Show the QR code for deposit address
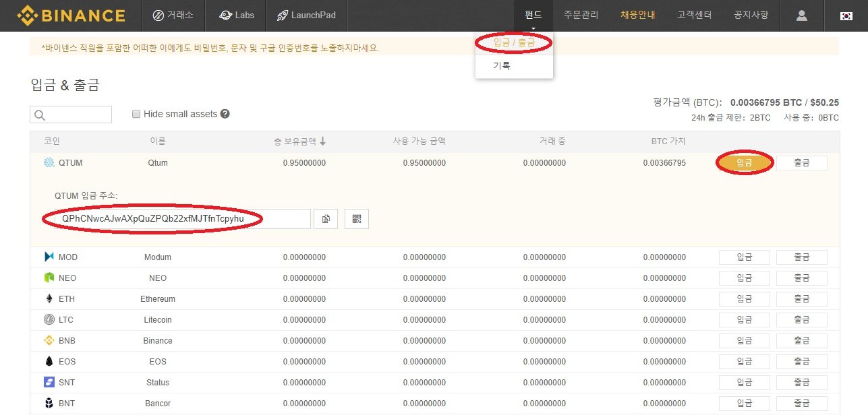 [x=356, y=218]
